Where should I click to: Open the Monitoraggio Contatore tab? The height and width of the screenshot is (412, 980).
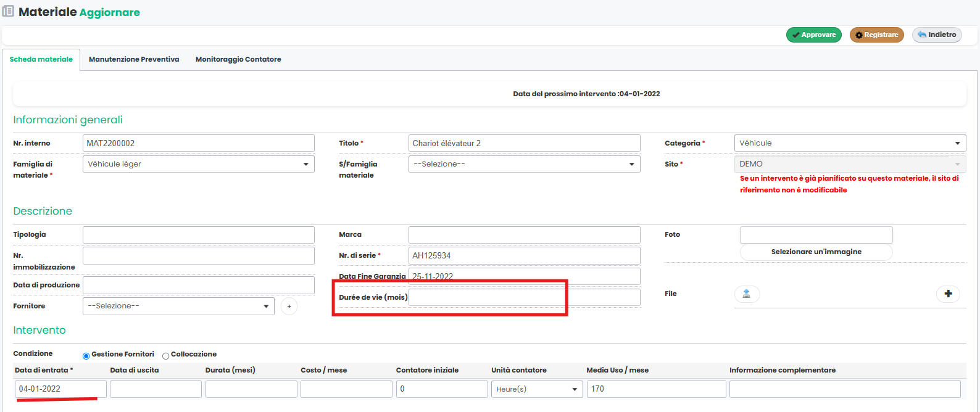(x=238, y=59)
